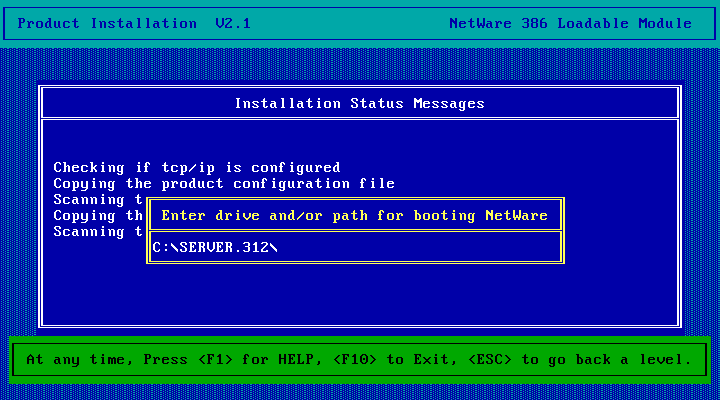Click the 'Checking if tcp/ip is configured' message

point(197,168)
